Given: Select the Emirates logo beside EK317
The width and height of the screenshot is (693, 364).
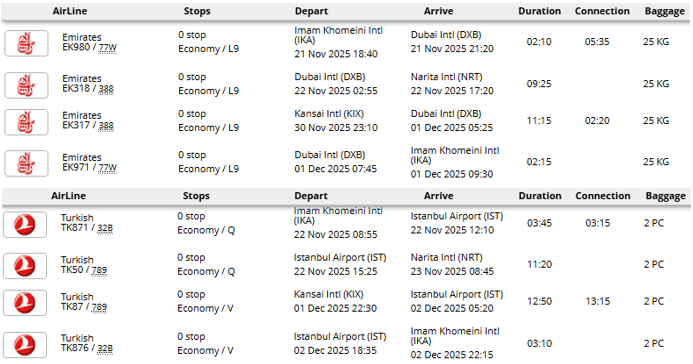Looking at the screenshot, I should [26, 122].
